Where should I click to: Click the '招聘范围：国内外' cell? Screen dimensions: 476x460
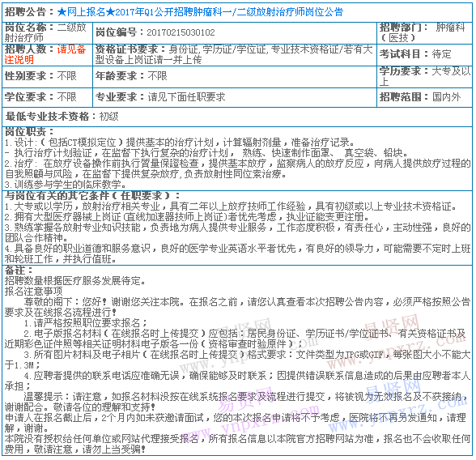[x=424, y=97]
